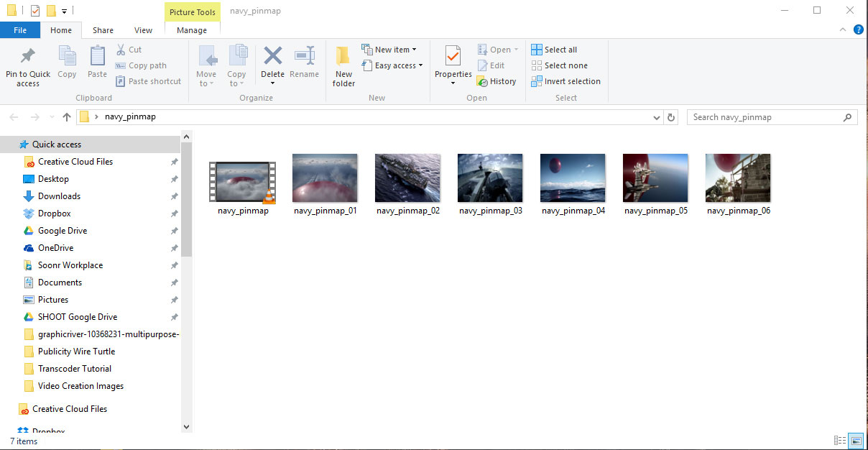Click the Delete icon in ribbon
868x450 pixels.
[x=273, y=55]
